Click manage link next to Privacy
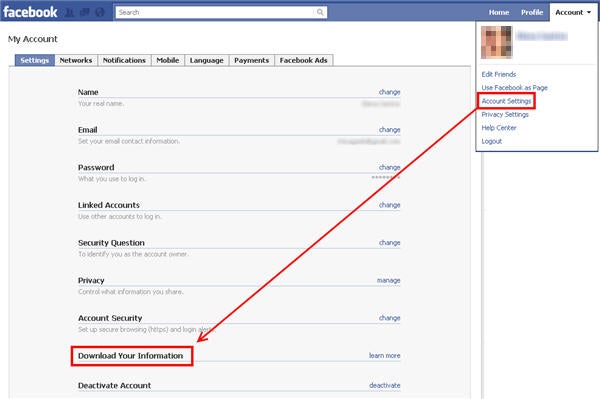The image size is (600, 399). (x=388, y=280)
